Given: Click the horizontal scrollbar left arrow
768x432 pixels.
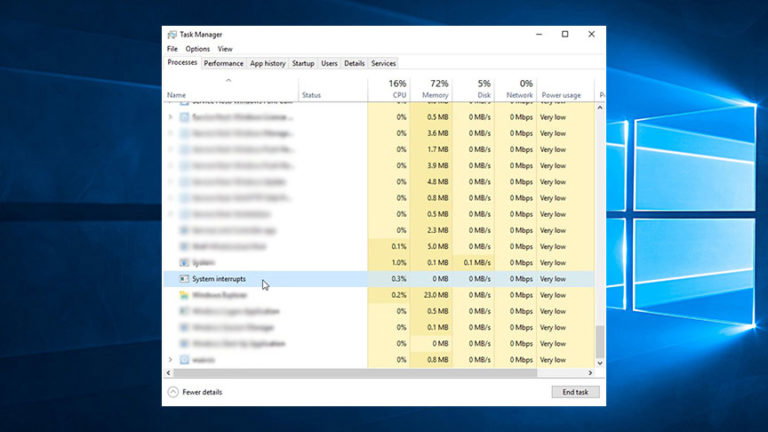Looking at the screenshot, I should pos(168,373).
